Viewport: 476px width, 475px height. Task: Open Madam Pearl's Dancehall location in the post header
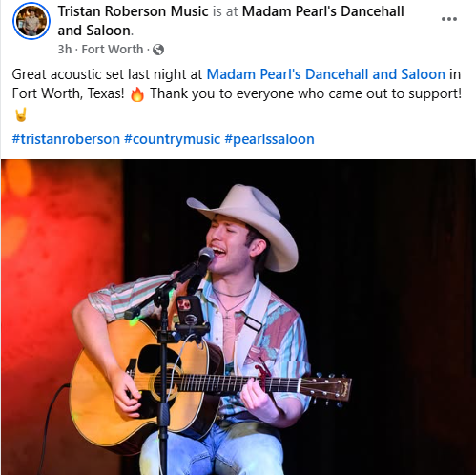tap(231, 21)
